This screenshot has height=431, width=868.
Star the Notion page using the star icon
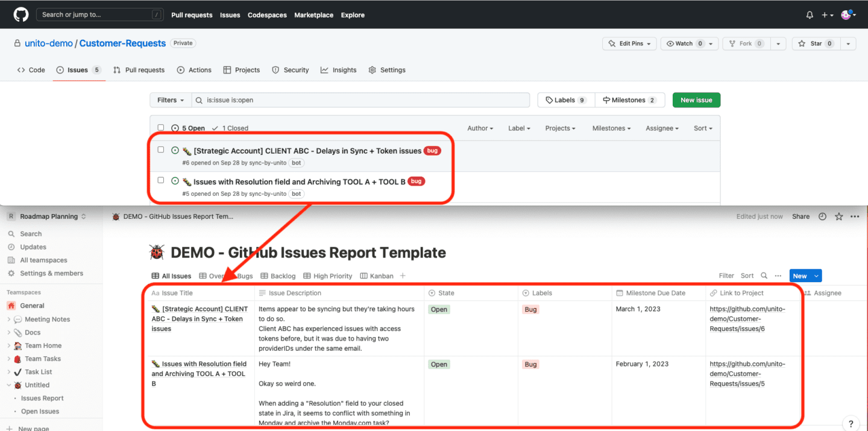pos(838,216)
